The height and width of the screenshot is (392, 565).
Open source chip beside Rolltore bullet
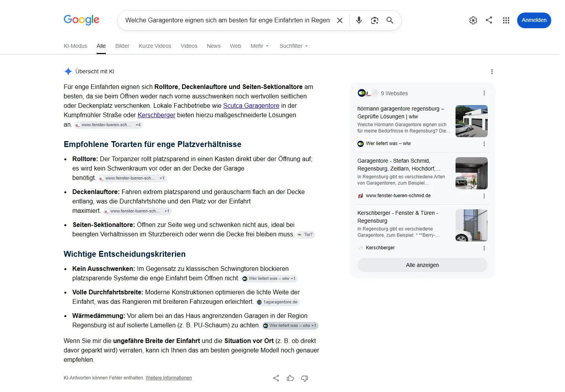pyautogui.click(x=133, y=178)
